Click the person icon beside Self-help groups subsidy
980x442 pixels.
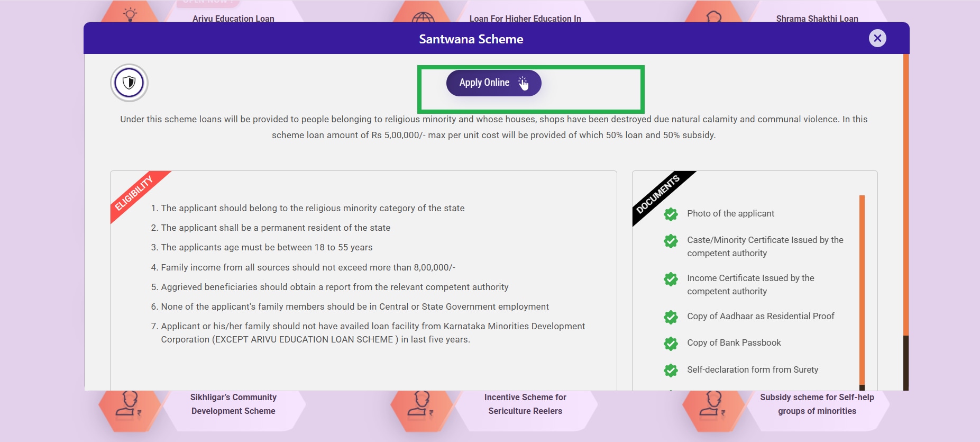click(713, 405)
